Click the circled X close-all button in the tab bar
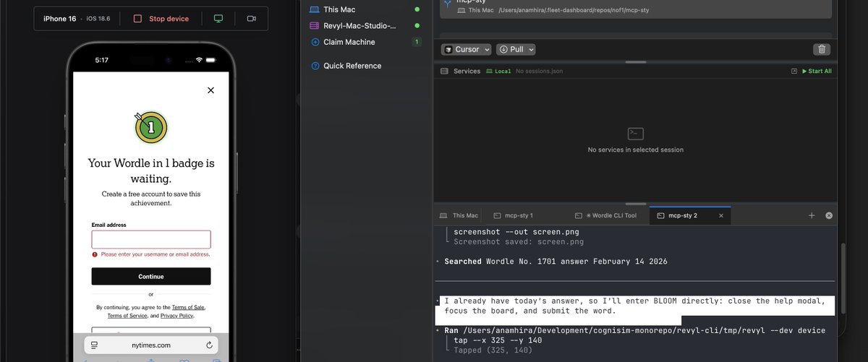Screen dimensions: 868x362 click(x=829, y=215)
